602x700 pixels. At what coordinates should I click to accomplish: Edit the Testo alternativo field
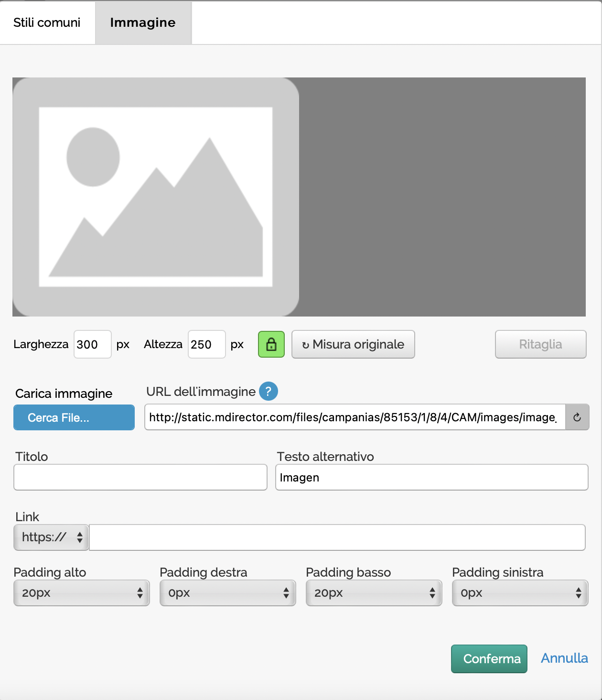(x=431, y=477)
